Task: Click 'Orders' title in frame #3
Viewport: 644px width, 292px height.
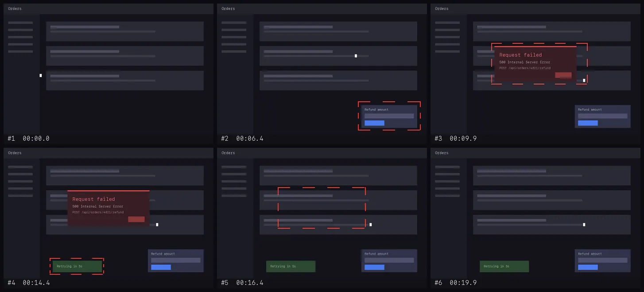Action: coord(442,8)
